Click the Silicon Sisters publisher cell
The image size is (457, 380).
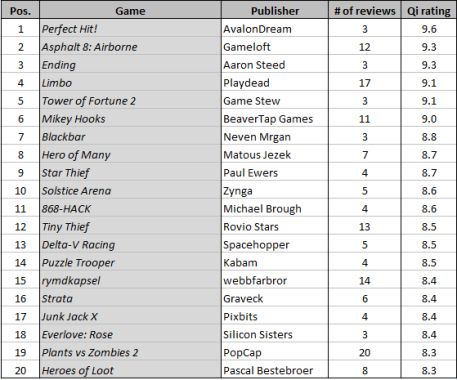click(275, 335)
